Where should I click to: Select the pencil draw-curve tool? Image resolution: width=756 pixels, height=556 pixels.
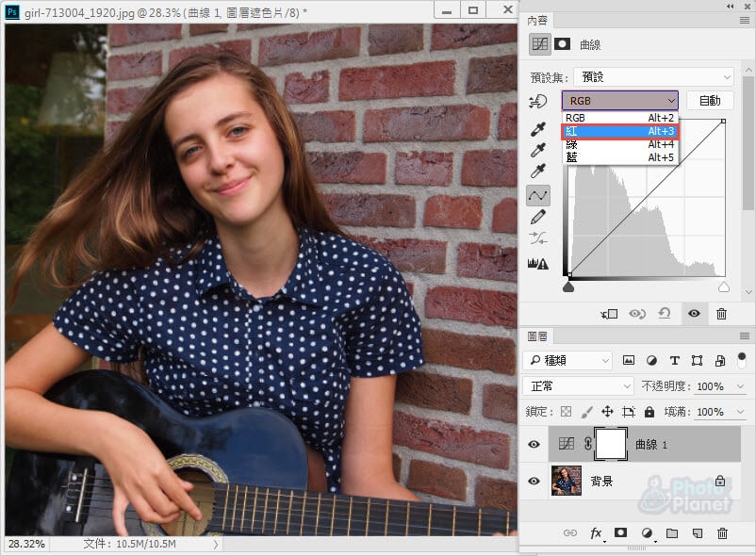pos(538,217)
